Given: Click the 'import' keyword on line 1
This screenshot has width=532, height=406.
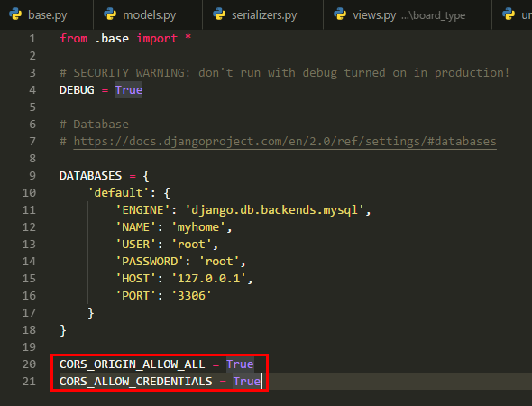Looking at the screenshot, I should 157,39.
